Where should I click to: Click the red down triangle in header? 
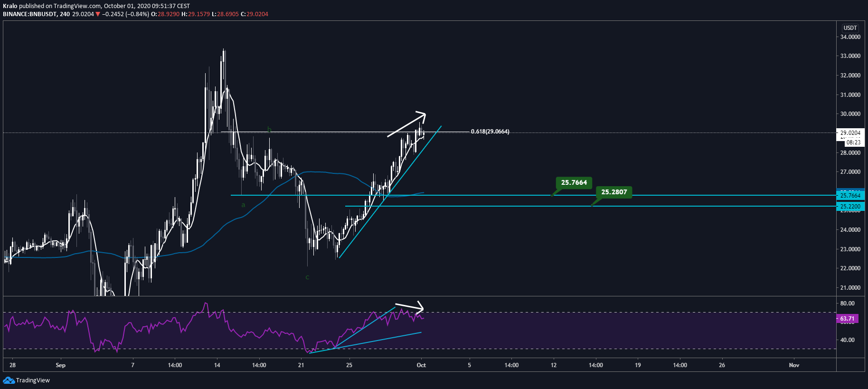(98, 14)
